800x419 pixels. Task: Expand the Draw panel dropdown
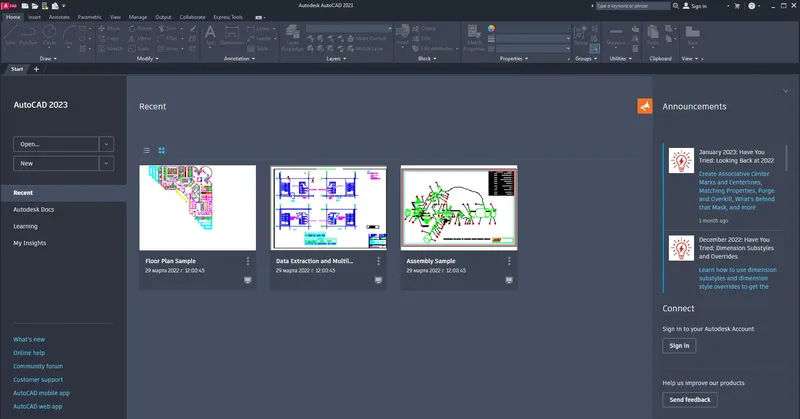48,59
